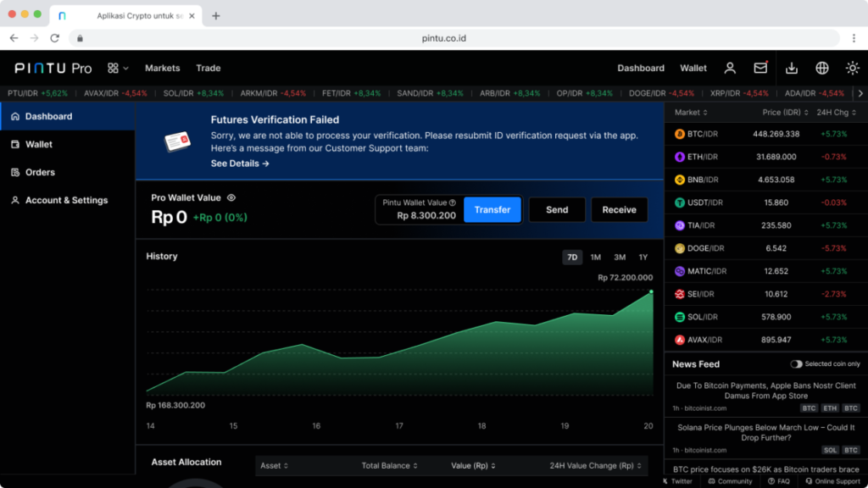The width and height of the screenshot is (868, 488).
Task: Click the latest chart data point
Action: 651,291
